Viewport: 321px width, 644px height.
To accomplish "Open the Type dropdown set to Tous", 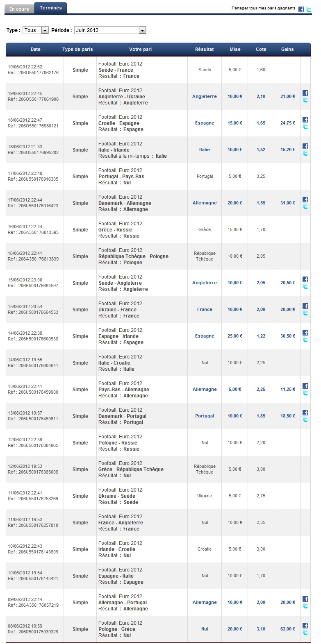I will pos(36,30).
